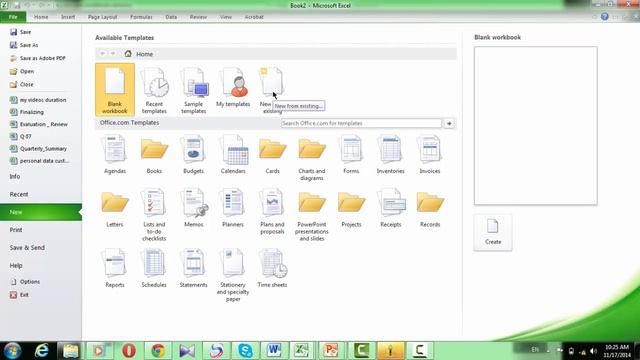Open the Schedules template category
The image size is (640, 360).
click(x=154, y=268)
